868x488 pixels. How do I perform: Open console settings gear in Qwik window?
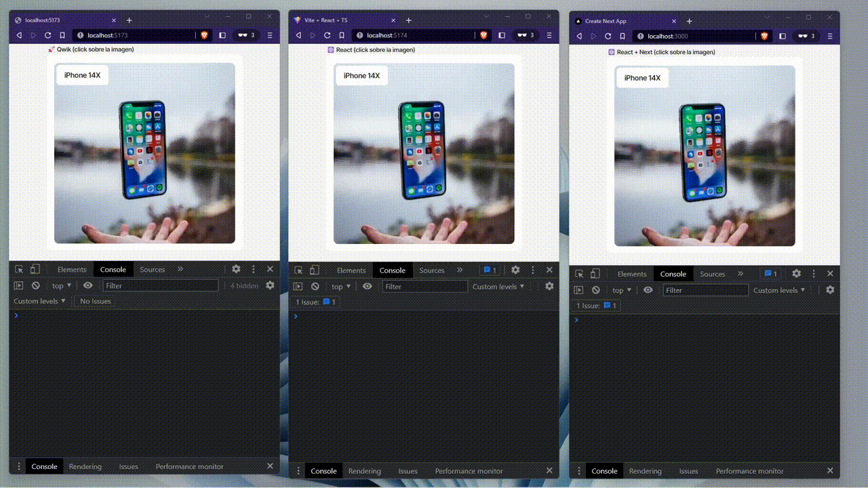click(270, 285)
